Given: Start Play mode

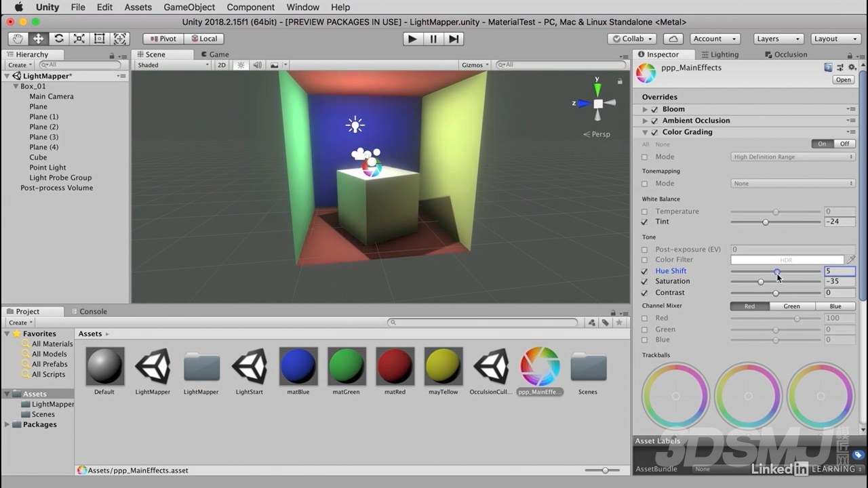Looking at the screenshot, I should tap(412, 39).
